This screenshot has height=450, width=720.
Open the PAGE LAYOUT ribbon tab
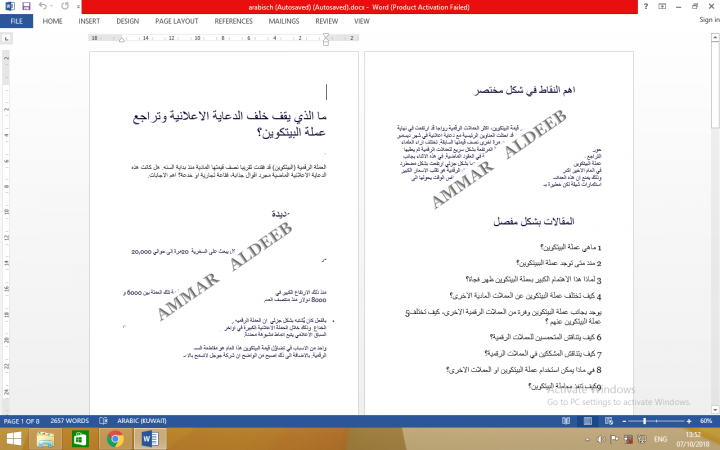(177, 21)
